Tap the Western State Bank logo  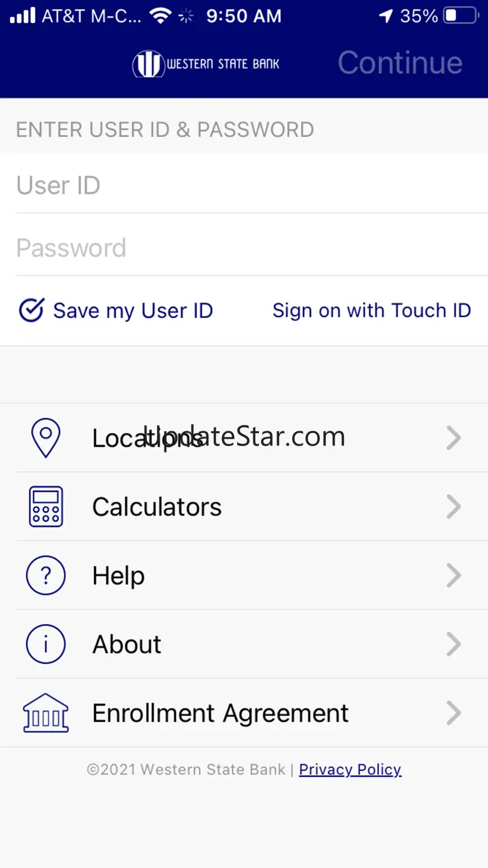pyautogui.click(x=206, y=64)
